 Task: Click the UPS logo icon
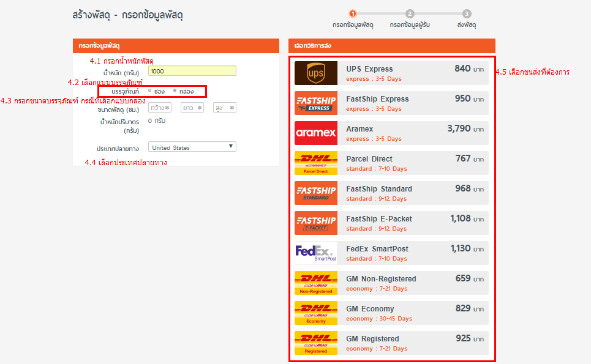point(316,73)
